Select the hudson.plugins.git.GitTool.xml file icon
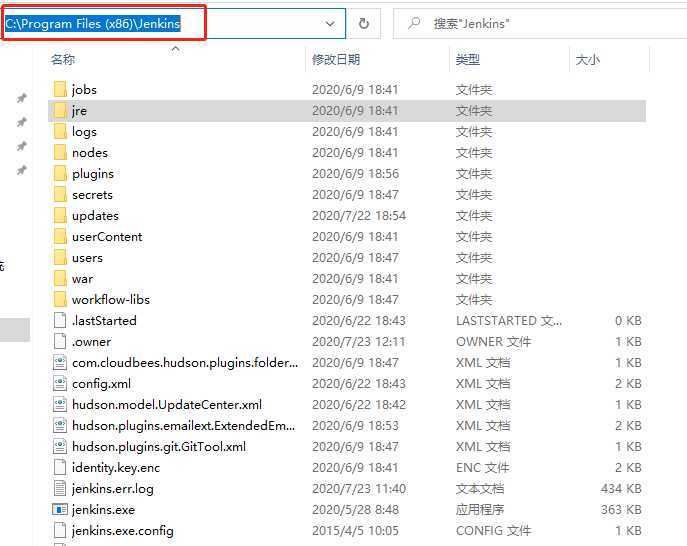 point(60,447)
